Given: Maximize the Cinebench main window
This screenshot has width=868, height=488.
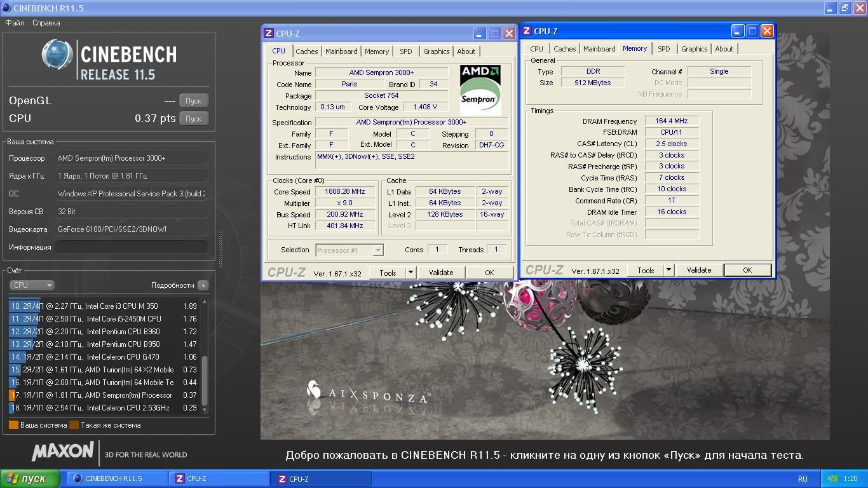Looking at the screenshot, I should [x=845, y=8].
